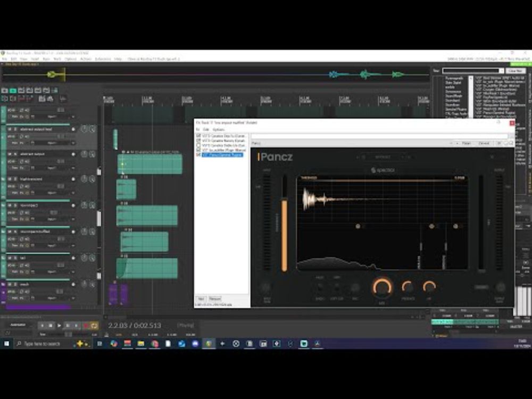This screenshot has width=532, height=399.
Task: Click the orange vertical level slider in Pancz
Action: tap(284, 236)
